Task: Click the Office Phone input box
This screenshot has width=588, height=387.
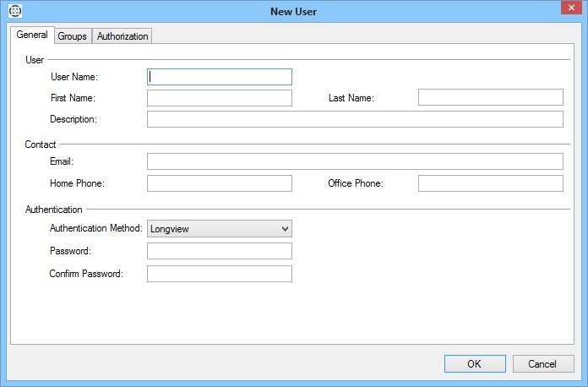Action: pyautogui.click(x=490, y=183)
